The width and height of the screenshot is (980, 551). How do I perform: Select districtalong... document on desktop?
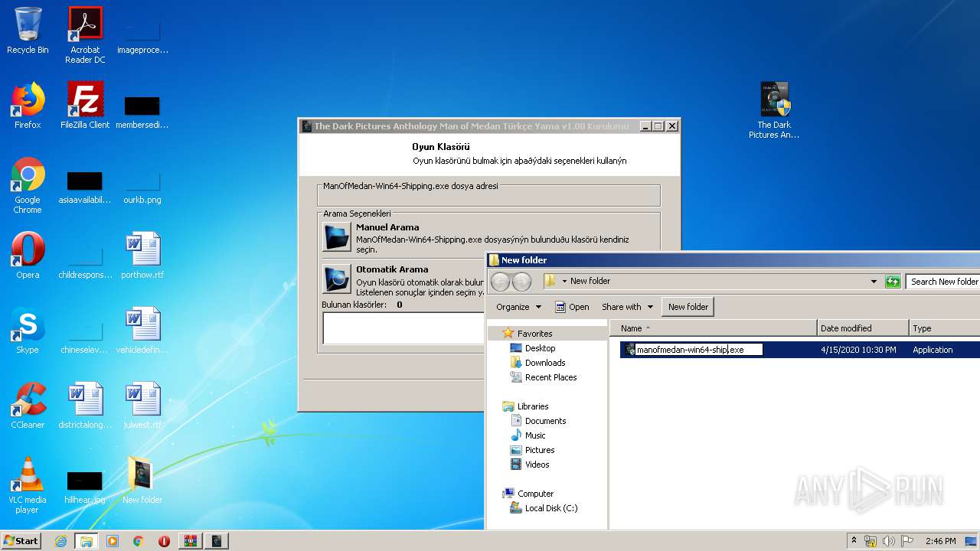click(x=85, y=406)
